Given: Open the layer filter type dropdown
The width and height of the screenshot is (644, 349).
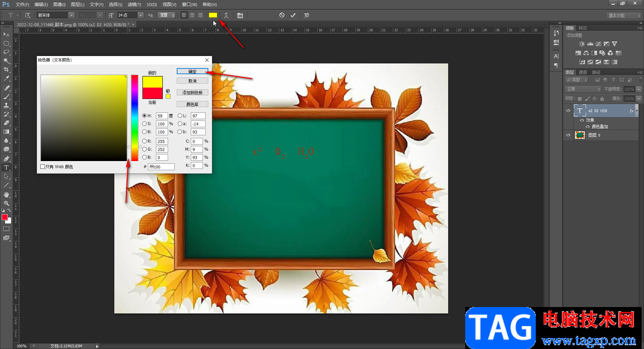Looking at the screenshot, I should (577, 80).
